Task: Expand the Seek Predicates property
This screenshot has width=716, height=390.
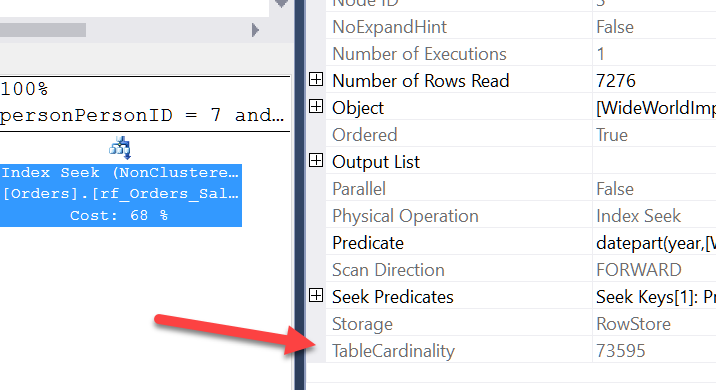Action: (x=316, y=295)
